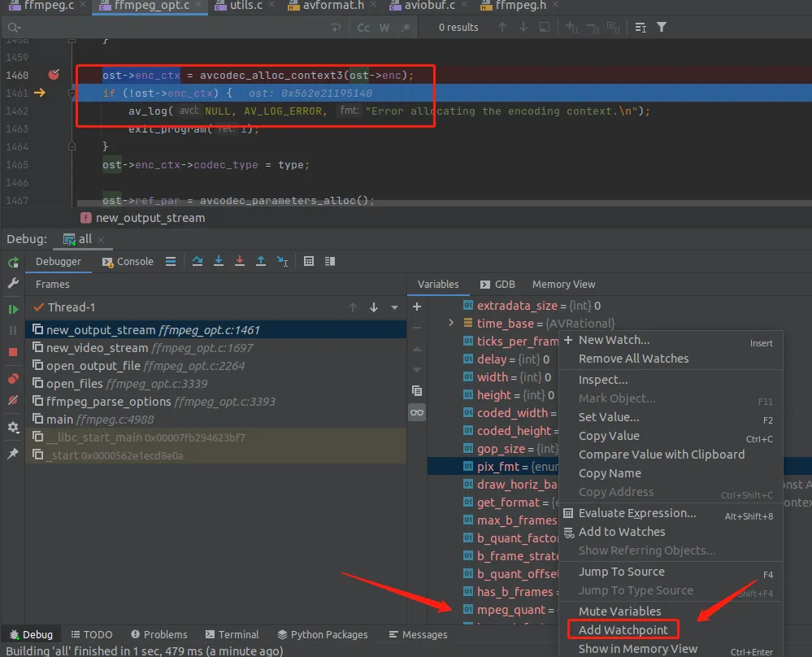Click the red Stop debugging icon
The height and width of the screenshot is (657, 812).
[14, 352]
